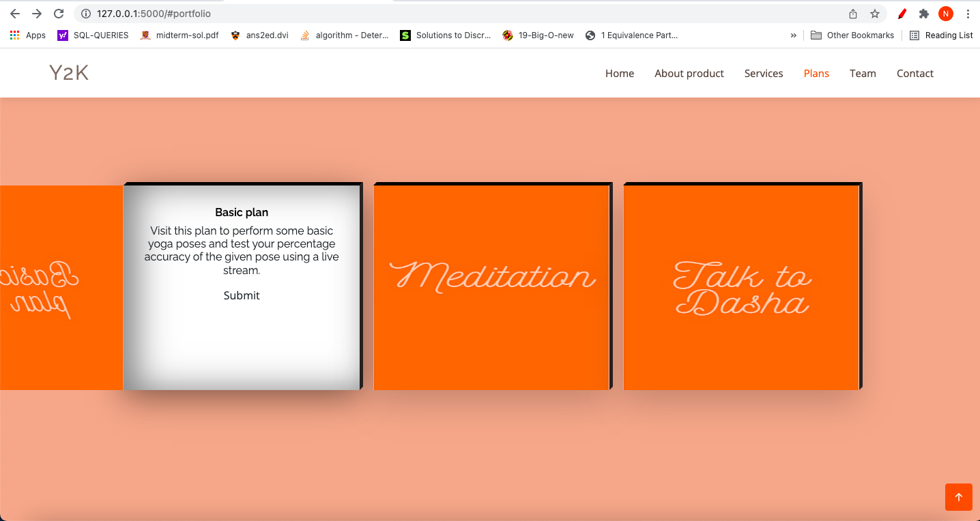Screen dimensions: 980x521
Task: Click the mirrored Basic plan flip card
Action: click(61, 288)
